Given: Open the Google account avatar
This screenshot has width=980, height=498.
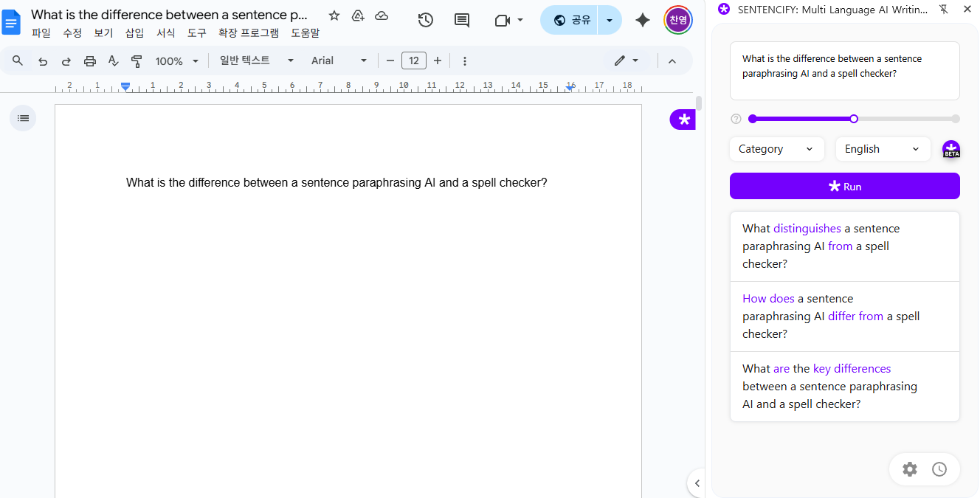Looking at the screenshot, I should [678, 20].
